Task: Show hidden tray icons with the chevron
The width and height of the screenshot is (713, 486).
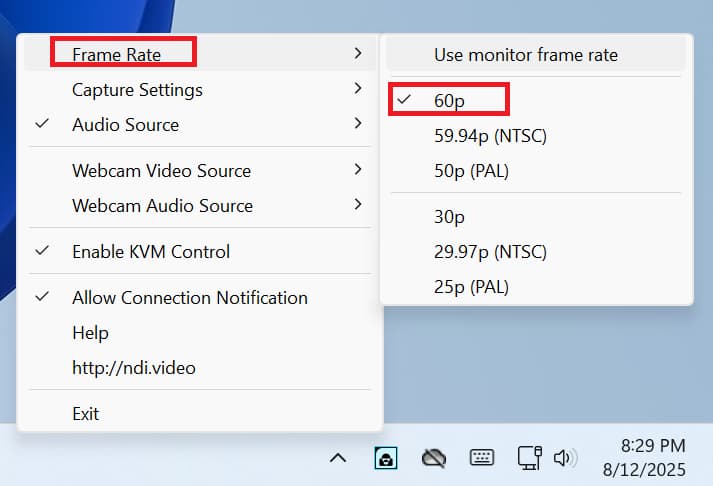Action: point(338,458)
